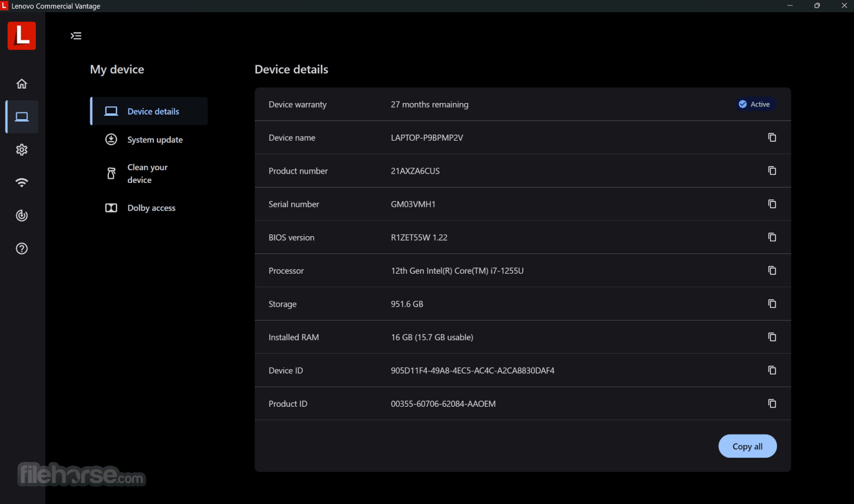The image size is (854, 504).
Task: Select the LAPTOP-P9BPMP2V device name text
Action: click(427, 138)
